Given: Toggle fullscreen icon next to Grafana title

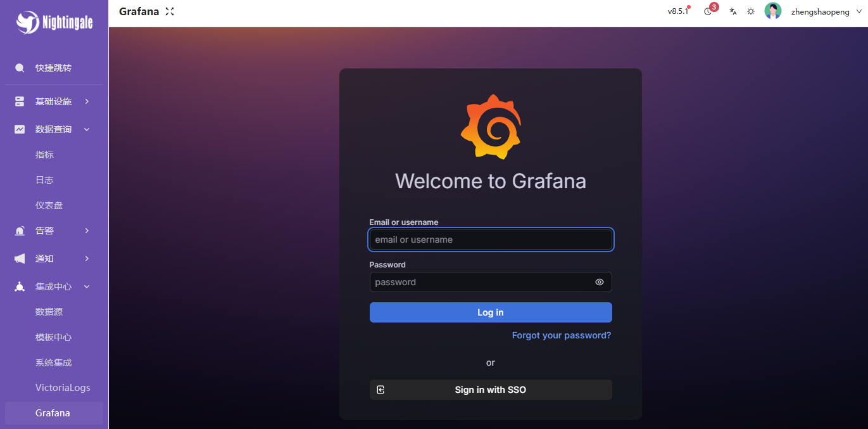Looking at the screenshot, I should pyautogui.click(x=170, y=11).
